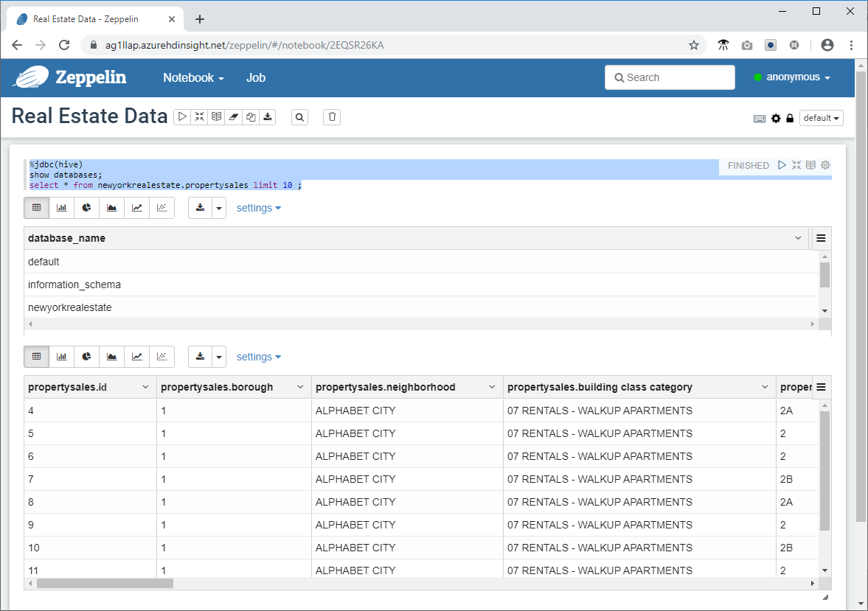This screenshot has height=611, width=868.
Task: Bookmark this page with star icon
Action: pyautogui.click(x=694, y=45)
